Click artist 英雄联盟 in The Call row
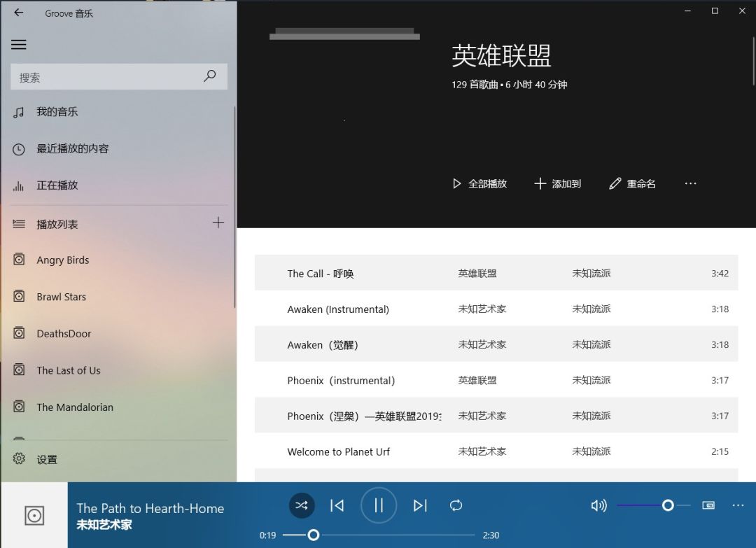The image size is (756, 548). pos(477,273)
